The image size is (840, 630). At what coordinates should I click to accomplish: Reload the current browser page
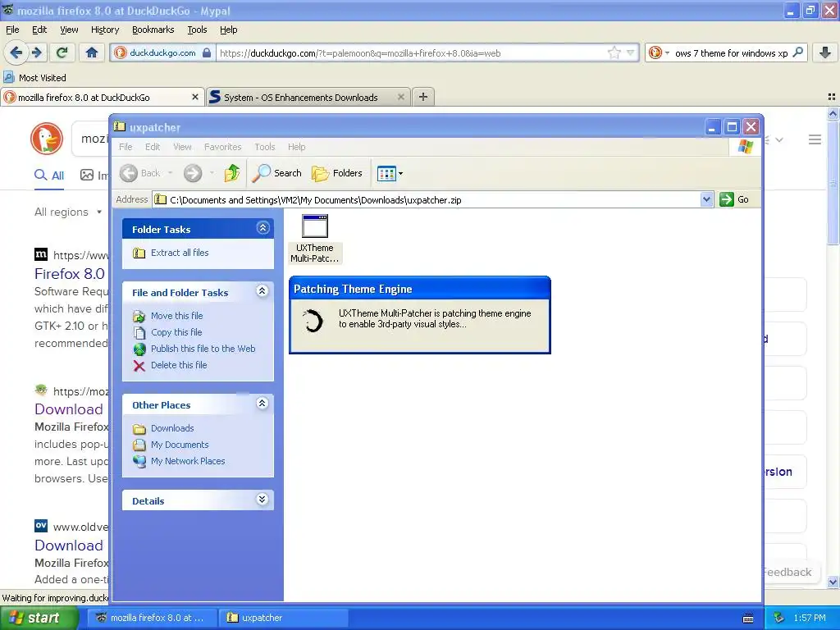tap(62, 52)
